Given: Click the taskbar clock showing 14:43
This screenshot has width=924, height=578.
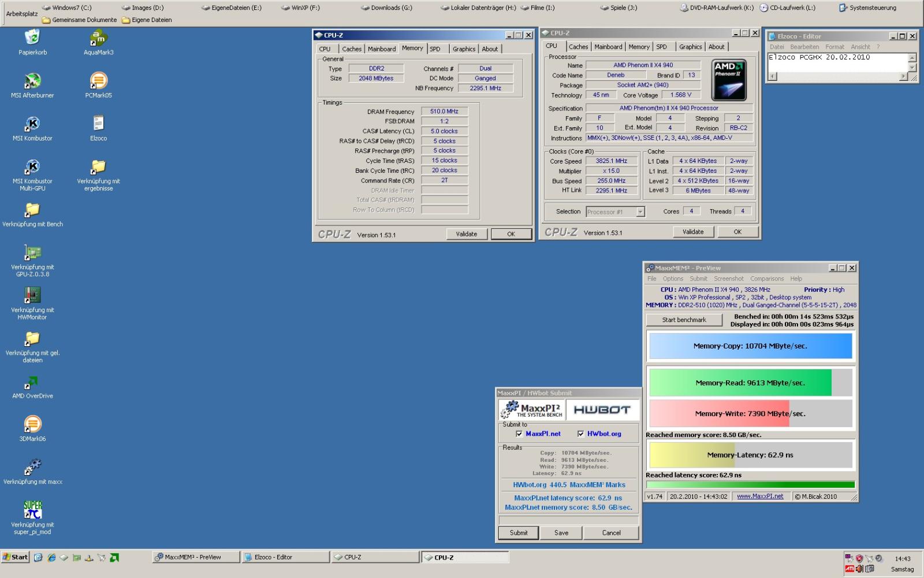Looking at the screenshot, I should (x=903, y=559).
